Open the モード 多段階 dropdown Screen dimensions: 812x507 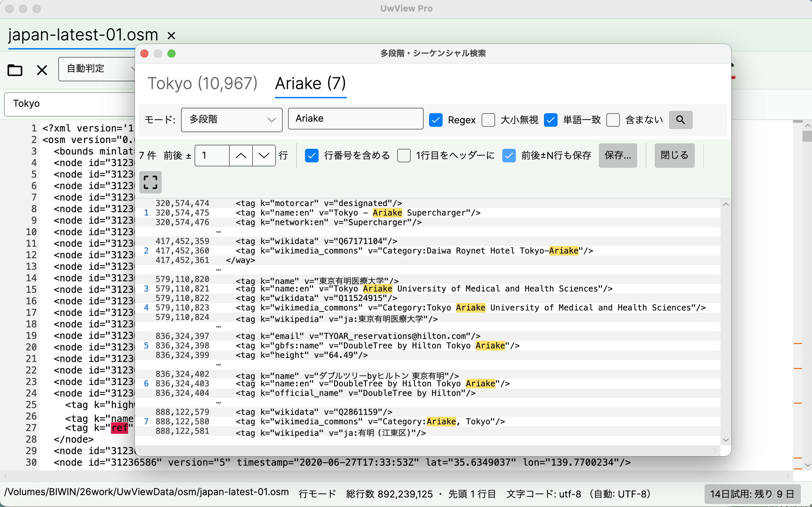pyautogui.click(x=232, y=120)
